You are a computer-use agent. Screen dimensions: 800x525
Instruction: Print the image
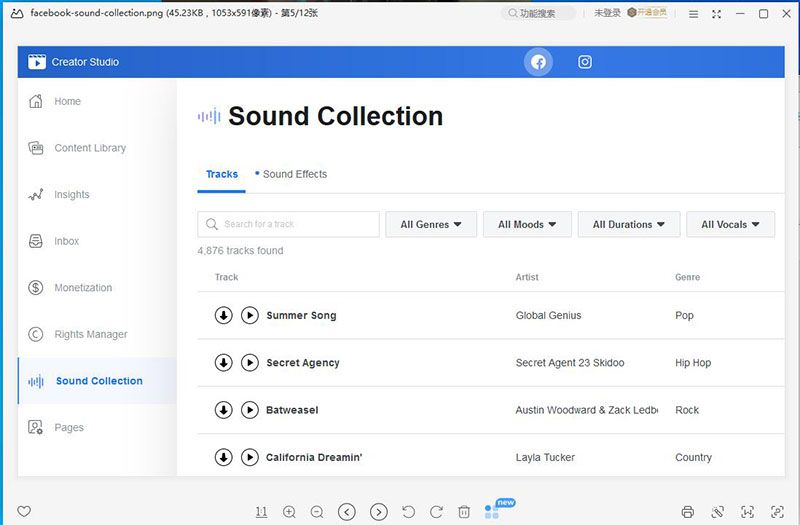pos(688,512)
